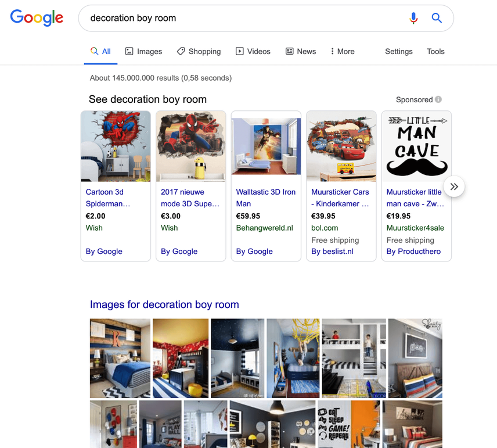Click the blue search magnifier button
The image size is (497, 448).
tap(437, 18)
